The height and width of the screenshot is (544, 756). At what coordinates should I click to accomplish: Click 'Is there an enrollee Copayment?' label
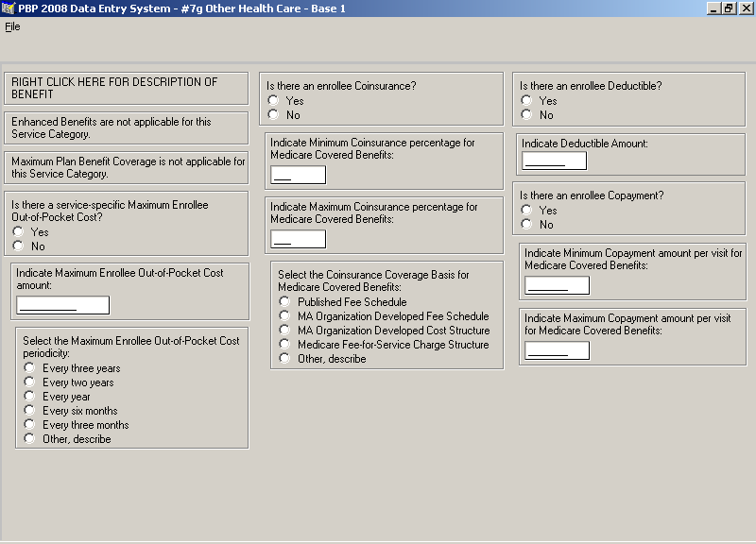click(592, 195)
